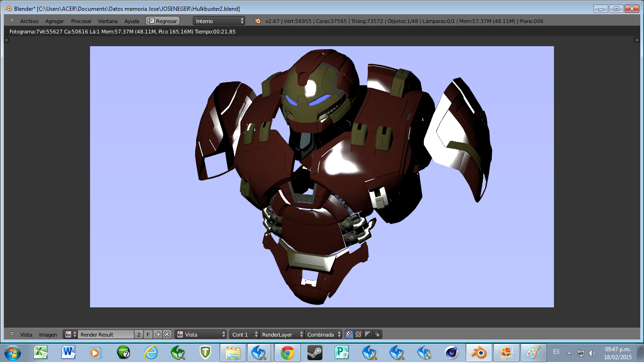The height and width of the screenshot is (363, 644).
Task: Collapse the top header menus toggle
Action: point(12,21)
